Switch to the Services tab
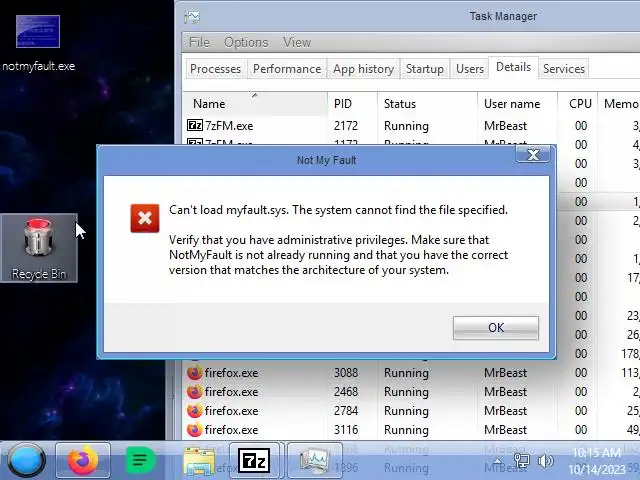 564,69
